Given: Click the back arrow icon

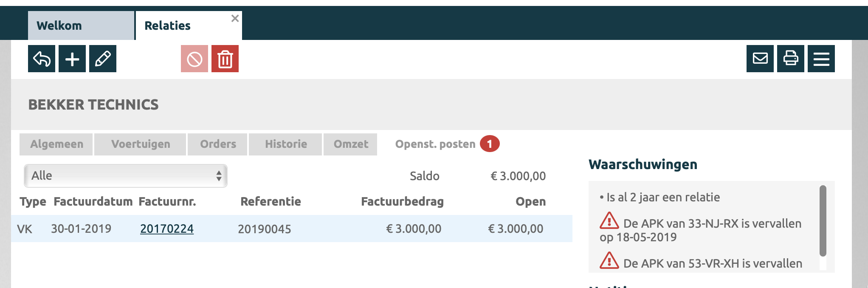Looking at the screenshot, I should click(x=42, y=59).
